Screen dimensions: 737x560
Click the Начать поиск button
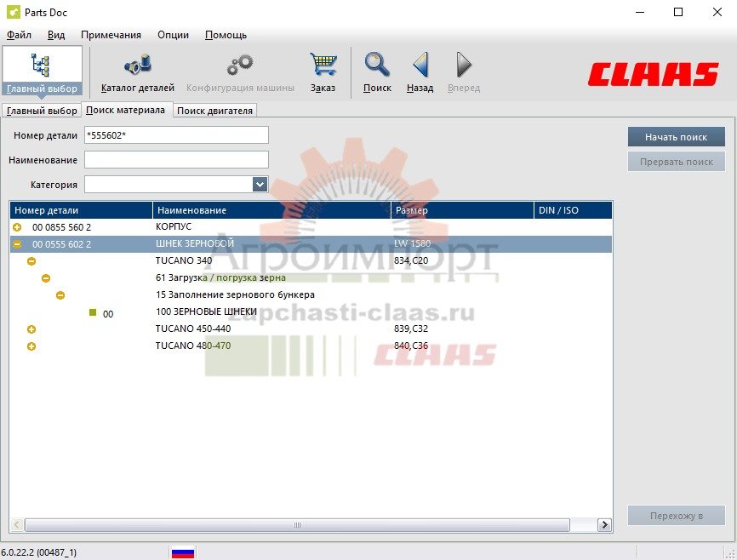pyautogui.click(x=676, y=137)
